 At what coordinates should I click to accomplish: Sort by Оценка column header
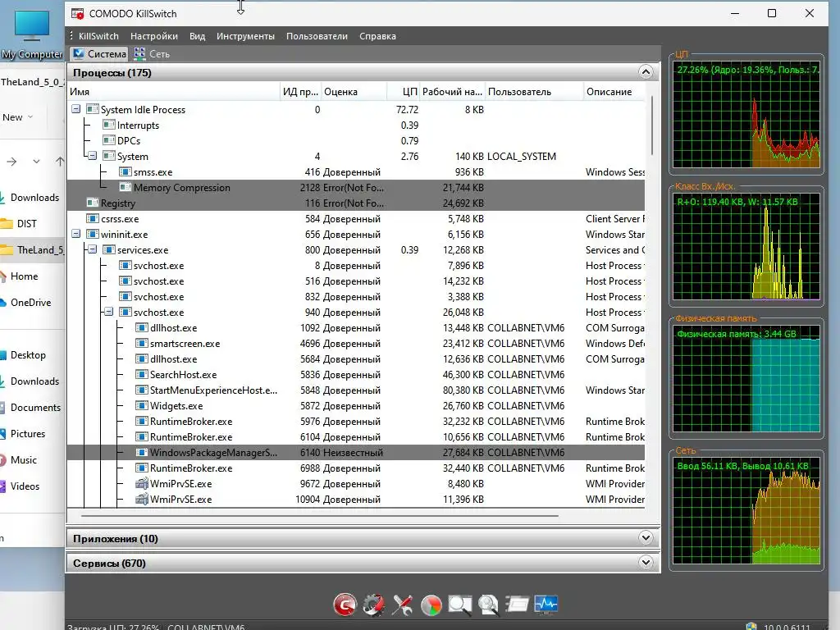(354, 92)
